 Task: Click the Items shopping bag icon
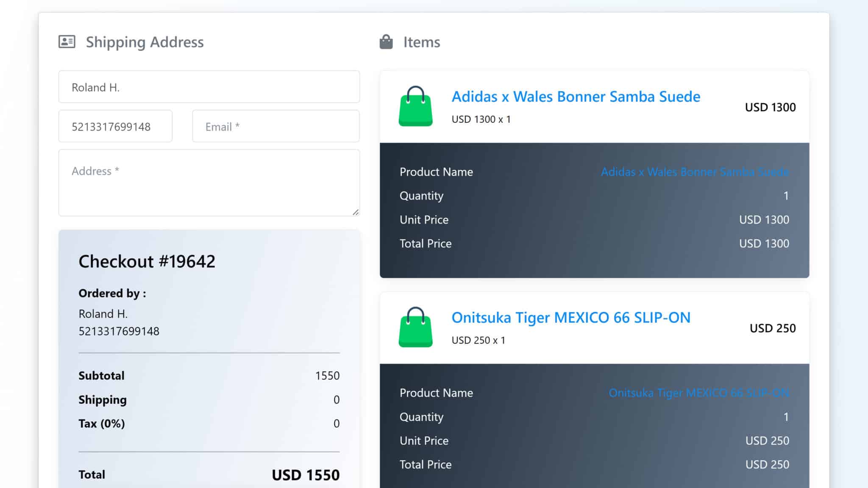[386, 42]
